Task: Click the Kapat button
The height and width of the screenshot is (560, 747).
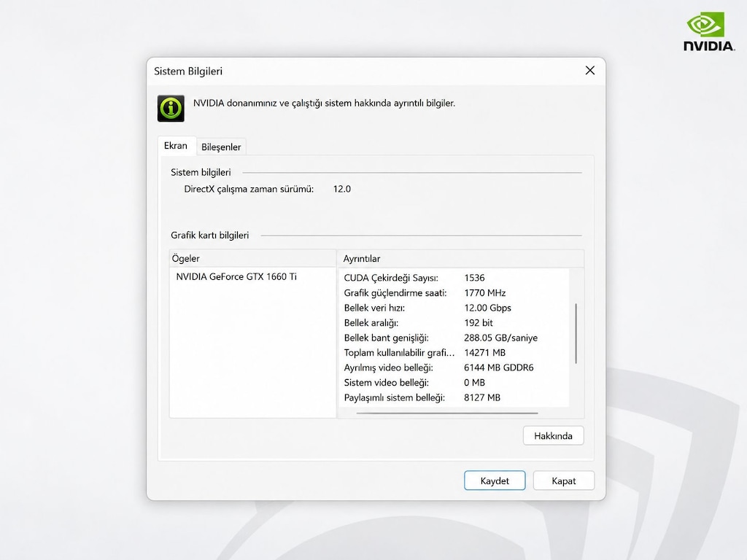Action: pos(564,481)
